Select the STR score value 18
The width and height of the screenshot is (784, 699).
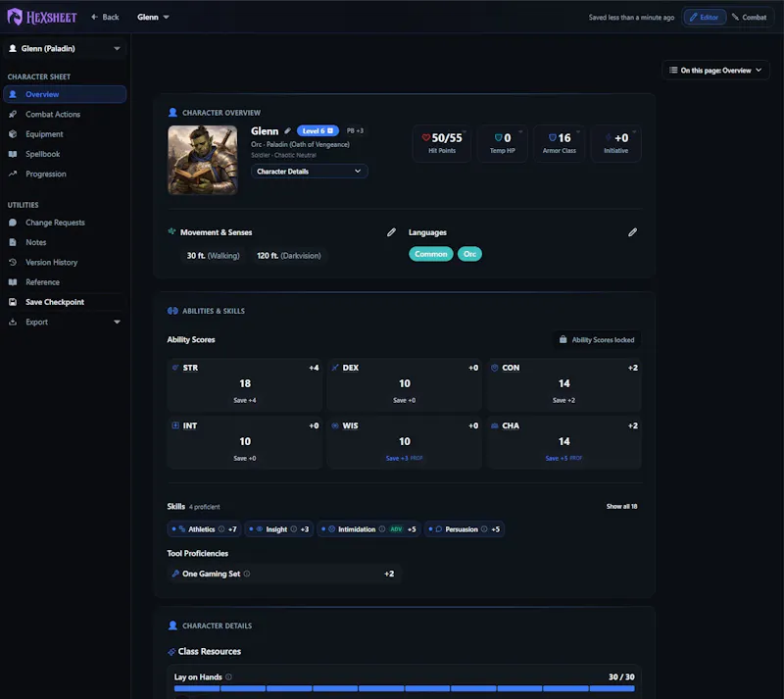(245, 383)
